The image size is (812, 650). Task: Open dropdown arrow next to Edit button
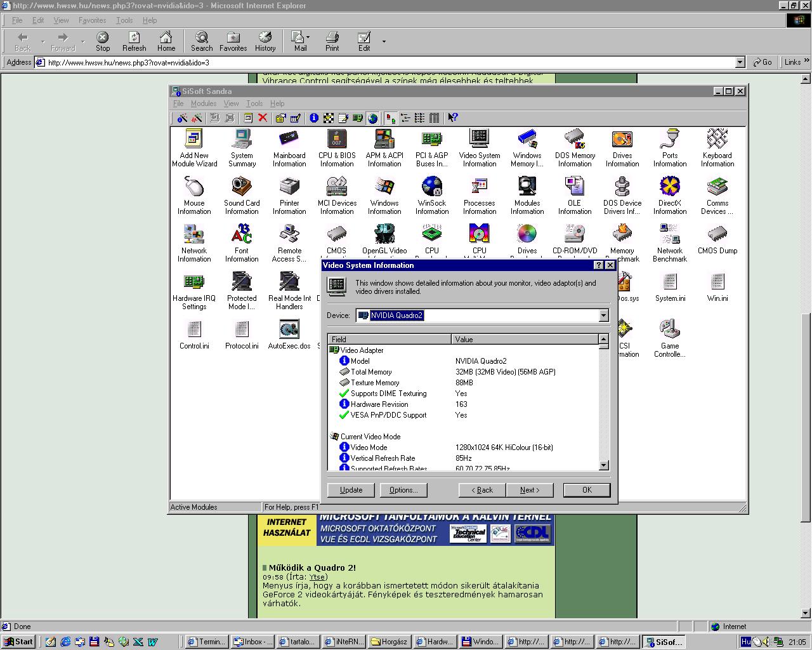(x=384, y=41)
